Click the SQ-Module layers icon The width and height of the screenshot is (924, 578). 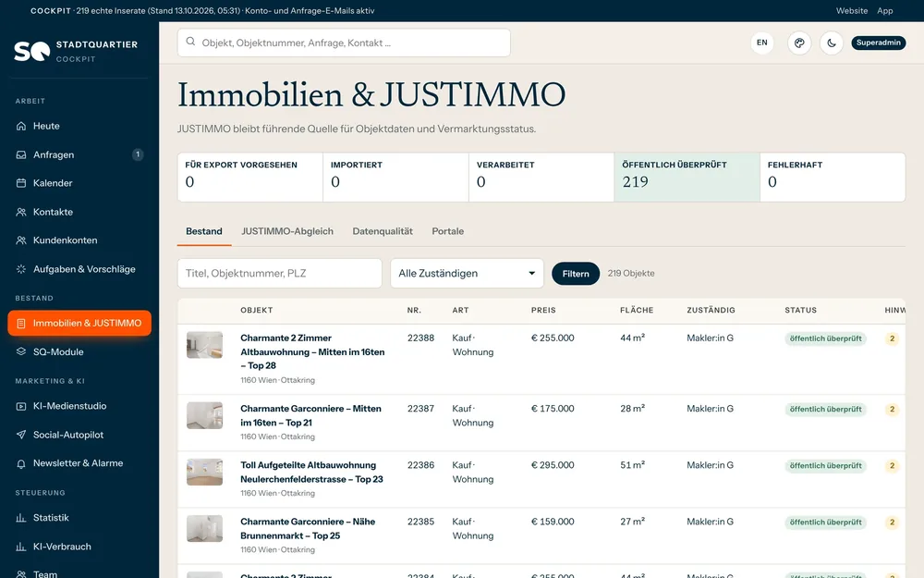[x=21, y=351]
